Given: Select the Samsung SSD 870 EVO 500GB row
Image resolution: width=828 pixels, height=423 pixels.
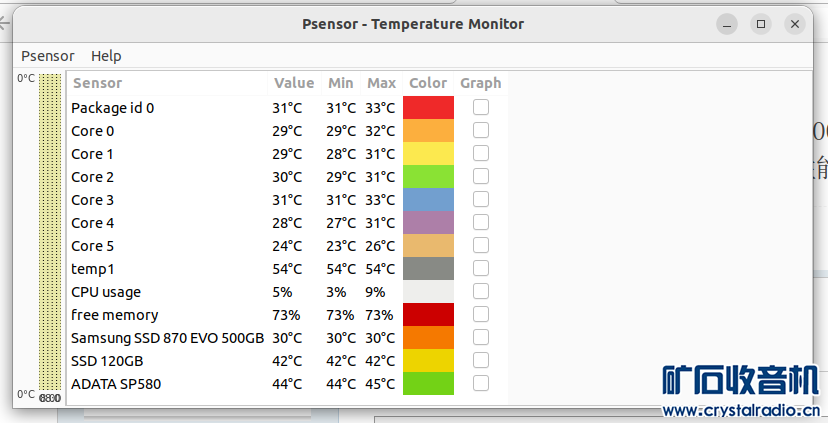Looking at the screenshot, I should (x=167, y=338).
